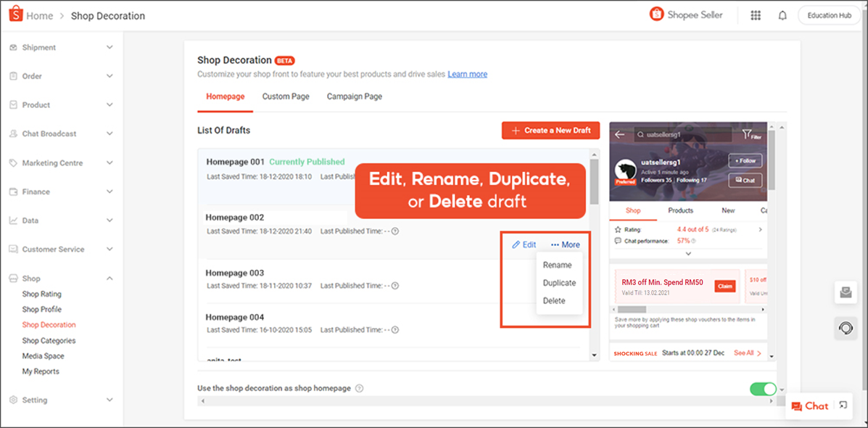Click the Filter icon in shop preview

coord(751,134)
